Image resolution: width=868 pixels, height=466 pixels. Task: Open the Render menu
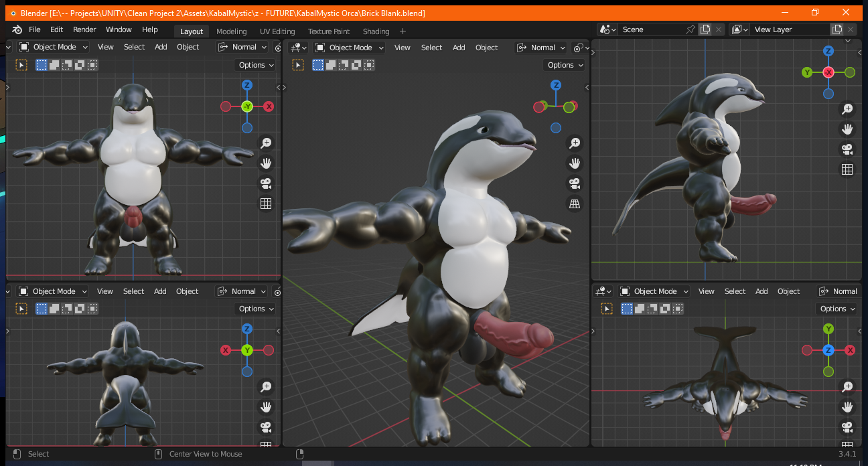(x=84, y=29)
